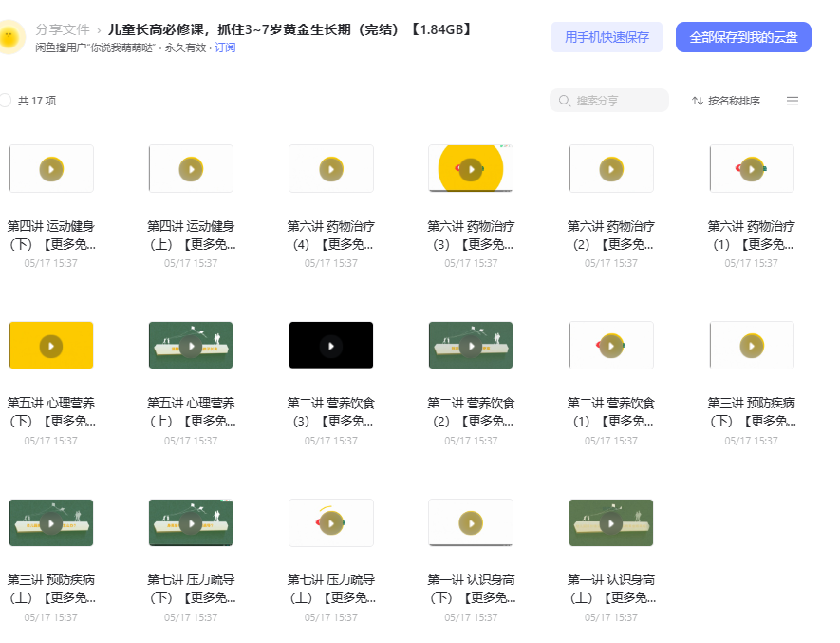Click file name 第二讲 营养饮食(3)
840x643 pixels.
coord(331,412)
